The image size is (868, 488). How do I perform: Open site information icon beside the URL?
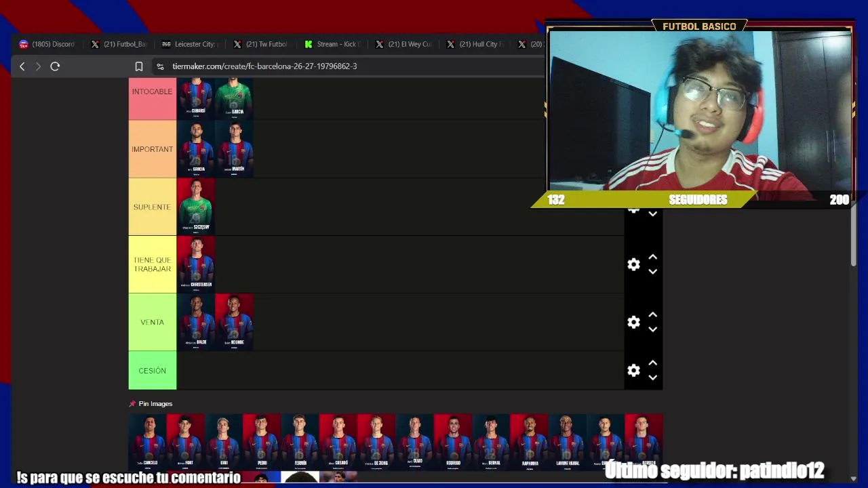click(160, 66)
